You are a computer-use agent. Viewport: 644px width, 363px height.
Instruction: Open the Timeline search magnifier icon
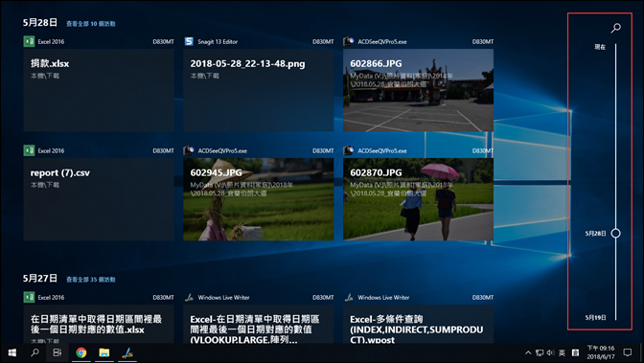[615, 28]
